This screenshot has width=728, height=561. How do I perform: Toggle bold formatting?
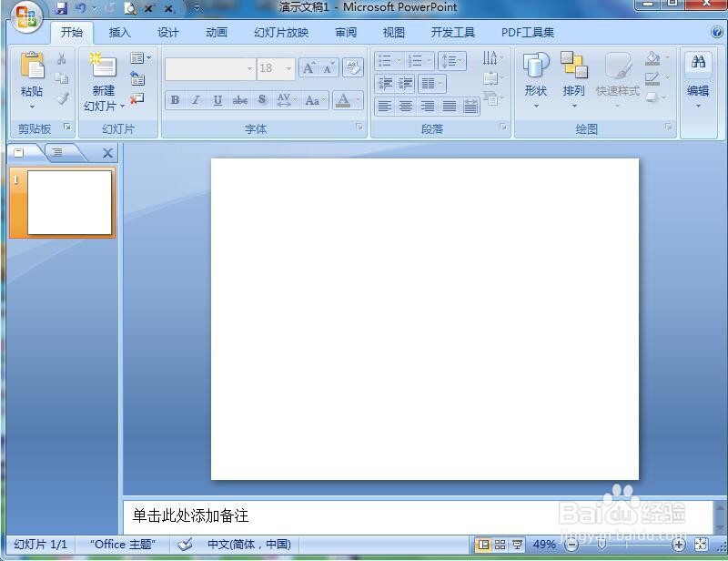tap(174, 100)
